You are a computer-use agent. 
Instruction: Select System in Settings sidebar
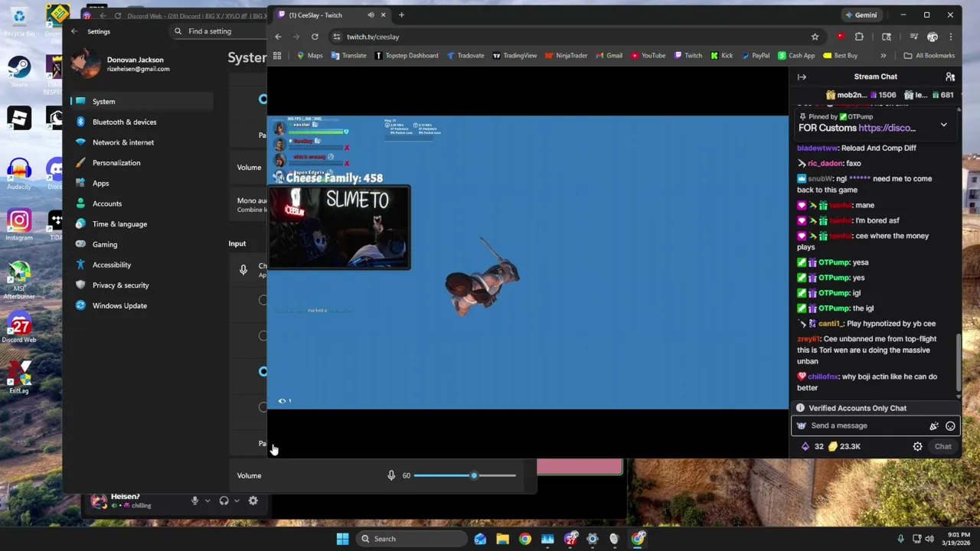pos(142,101)
